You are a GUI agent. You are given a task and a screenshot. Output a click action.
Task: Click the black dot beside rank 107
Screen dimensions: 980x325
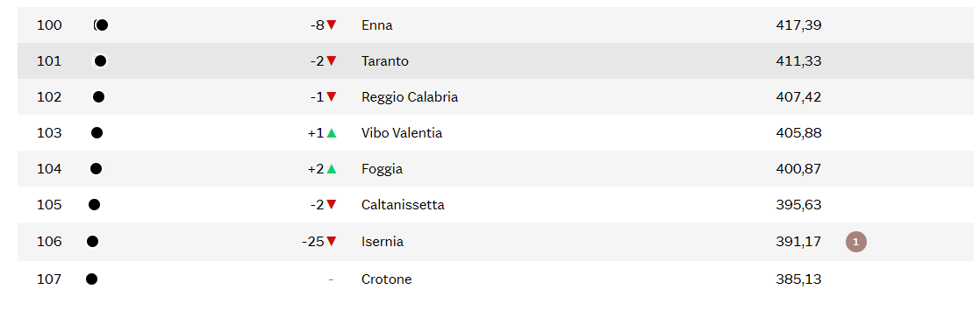click(x=91, y=279)
